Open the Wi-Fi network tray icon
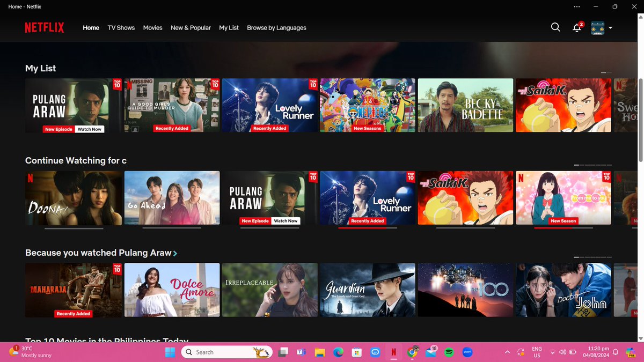The image size is (644, 362). click(x=552, y=352)
